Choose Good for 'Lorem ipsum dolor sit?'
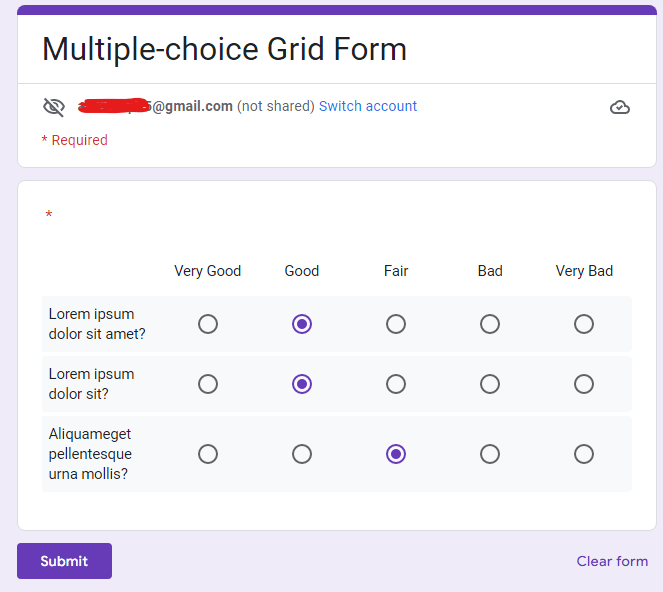The image size is (663, 592). 301,384
